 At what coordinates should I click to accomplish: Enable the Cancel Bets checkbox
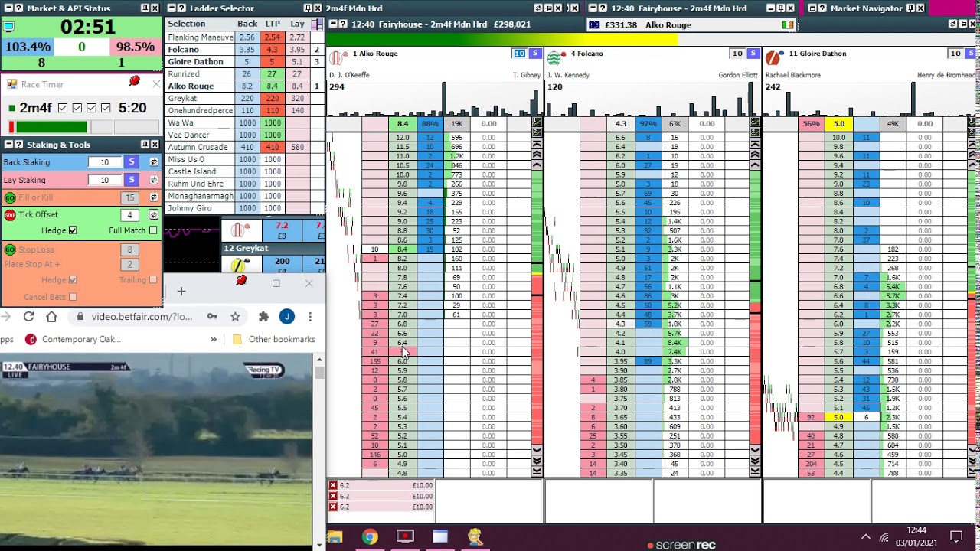[x=73, y=297]
